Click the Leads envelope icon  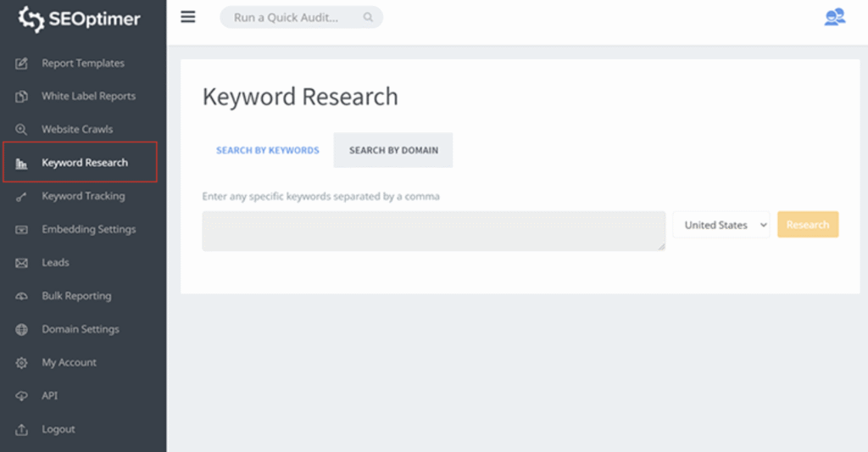click(21, 263)
